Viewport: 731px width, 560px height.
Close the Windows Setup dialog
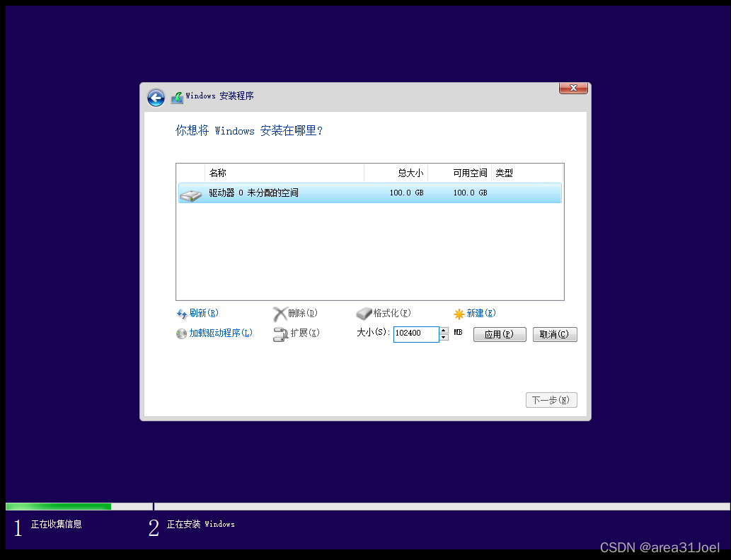point(573,88)
